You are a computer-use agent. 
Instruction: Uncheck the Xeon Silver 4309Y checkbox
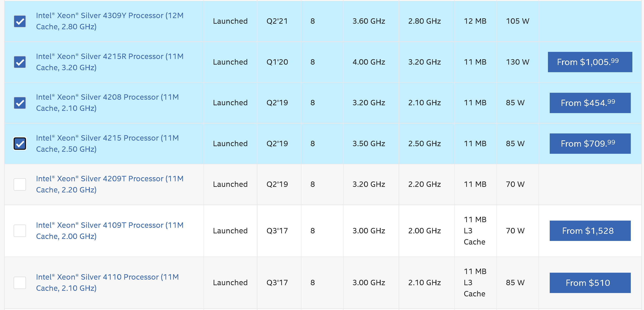[x=20, y=21]
